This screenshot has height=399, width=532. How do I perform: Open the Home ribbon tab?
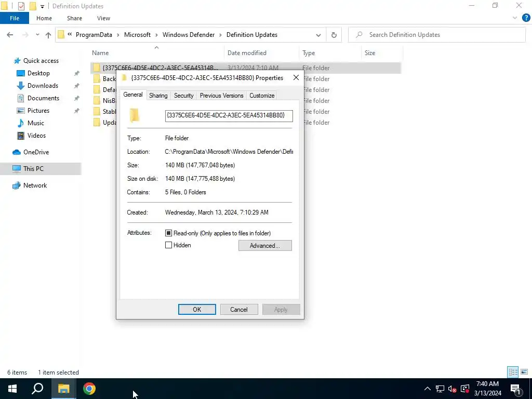pyautogui.click(x=44, y=18)
